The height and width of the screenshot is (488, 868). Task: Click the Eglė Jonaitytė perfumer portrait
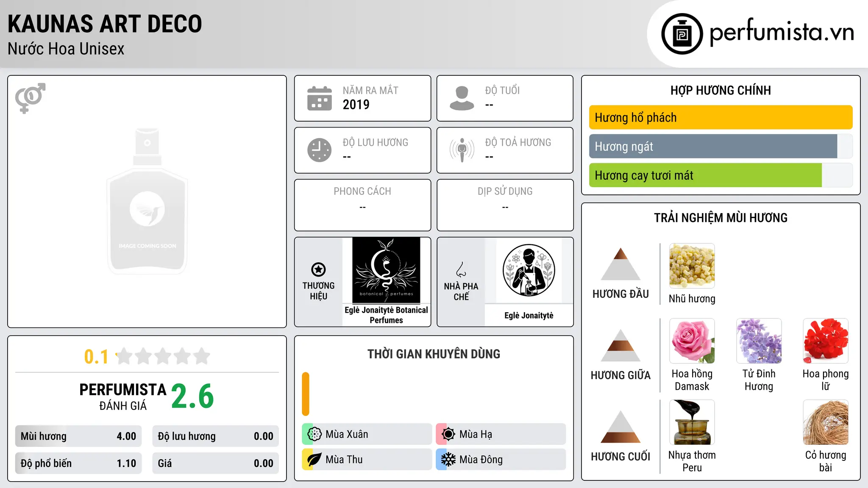pyautogui.click(x=529, y=270)
